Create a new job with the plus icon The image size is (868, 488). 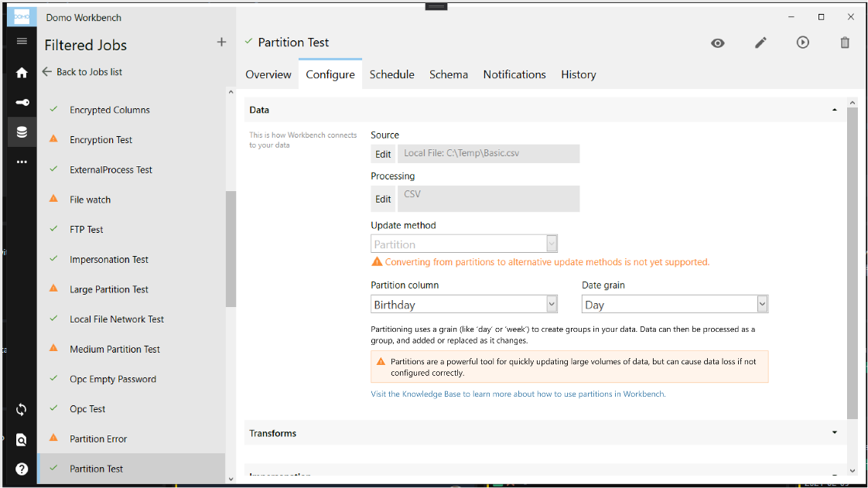(221, 42)
